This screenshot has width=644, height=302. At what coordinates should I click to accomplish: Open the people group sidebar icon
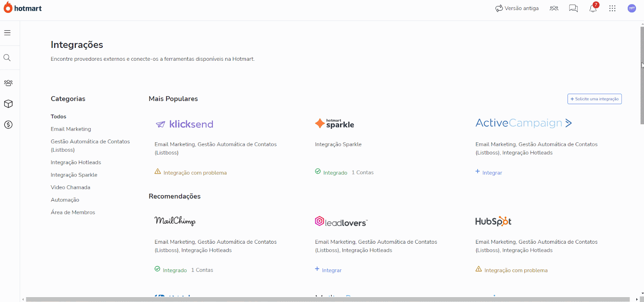coord(8,83)
